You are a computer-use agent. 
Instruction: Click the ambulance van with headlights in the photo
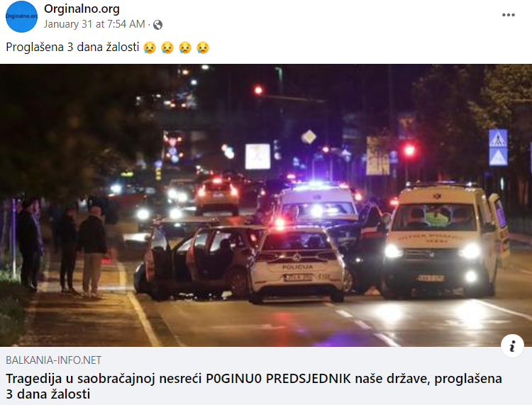coord(443,241)
